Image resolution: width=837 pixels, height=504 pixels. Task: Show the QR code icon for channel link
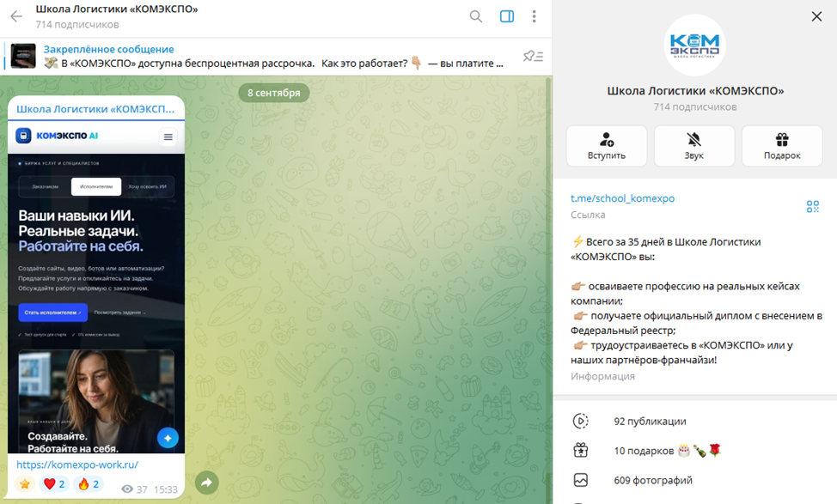pyautogui.click(x=812, y=206)
